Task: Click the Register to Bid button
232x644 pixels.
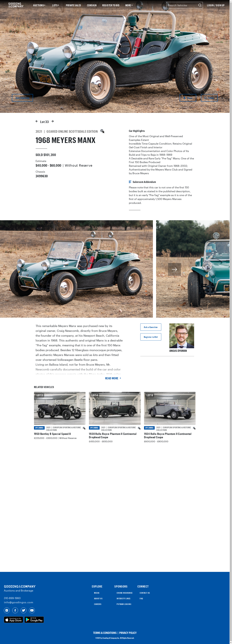Action: coord(151,337)
